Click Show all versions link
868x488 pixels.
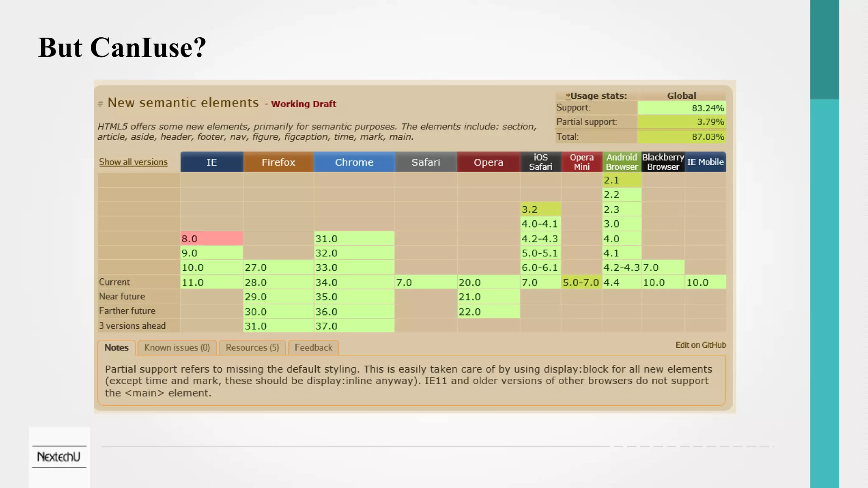133,162
